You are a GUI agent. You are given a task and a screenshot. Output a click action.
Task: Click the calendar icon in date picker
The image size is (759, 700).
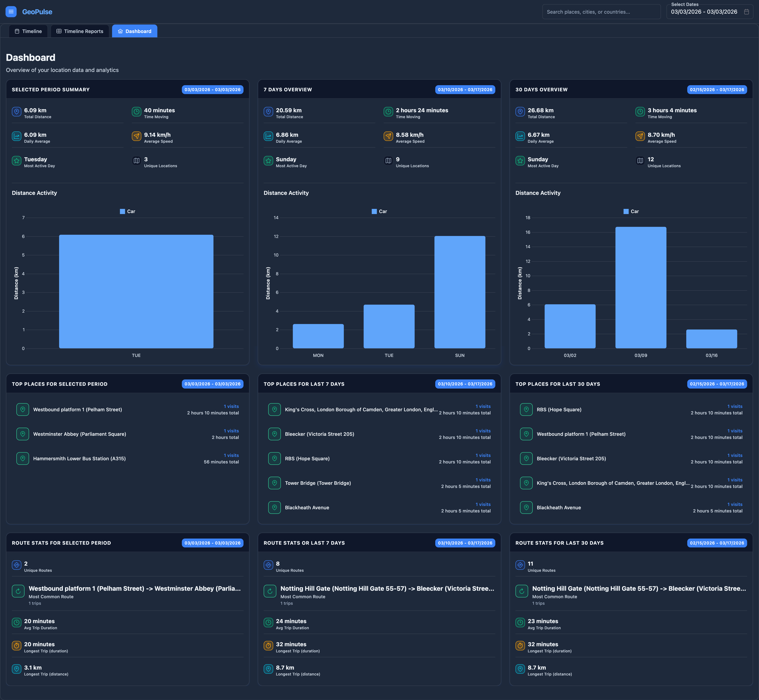[x=746, y=12]
